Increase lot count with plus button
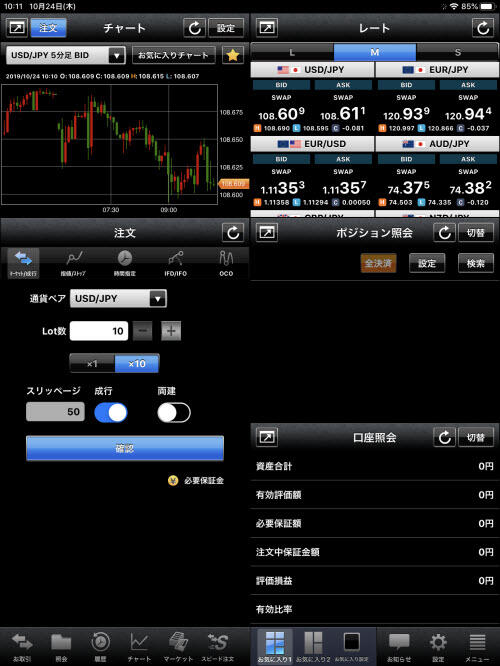This screenshot has height=666, width=500. 171,331
